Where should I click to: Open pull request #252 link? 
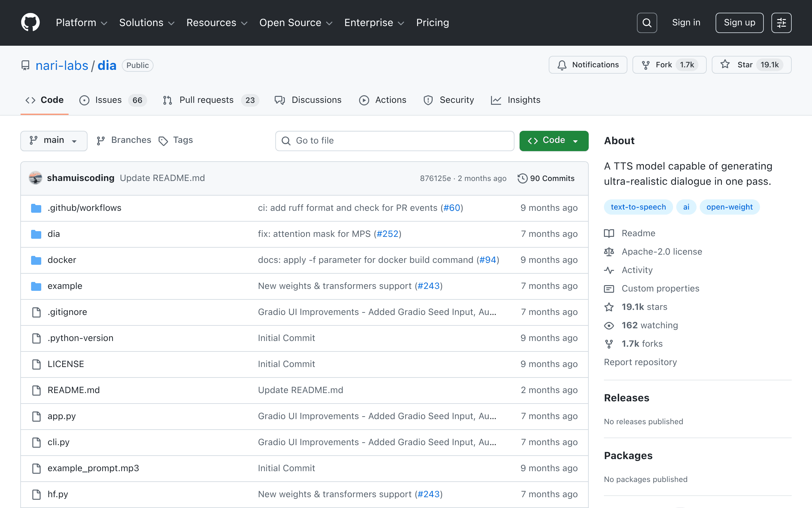(388, 234)
